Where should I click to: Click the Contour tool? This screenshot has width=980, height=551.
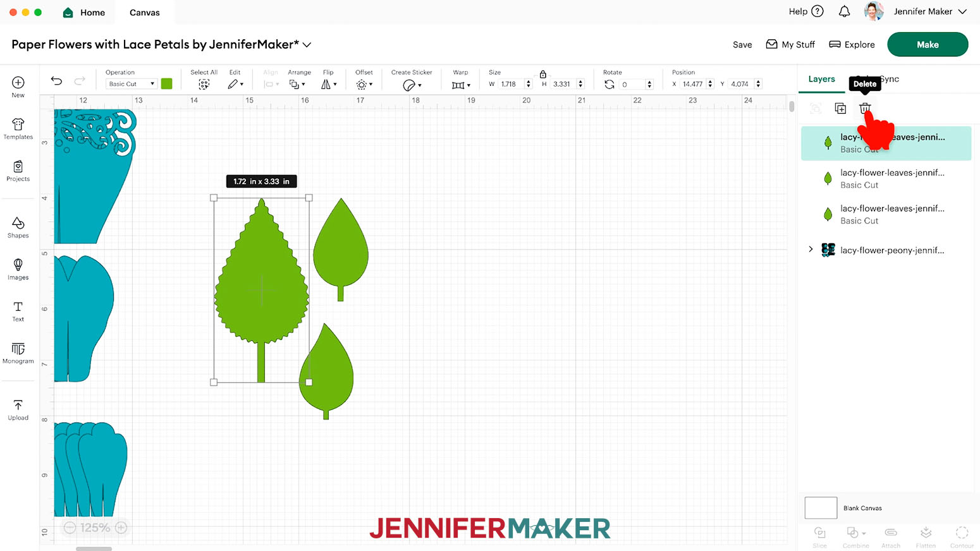coord(962,537)
